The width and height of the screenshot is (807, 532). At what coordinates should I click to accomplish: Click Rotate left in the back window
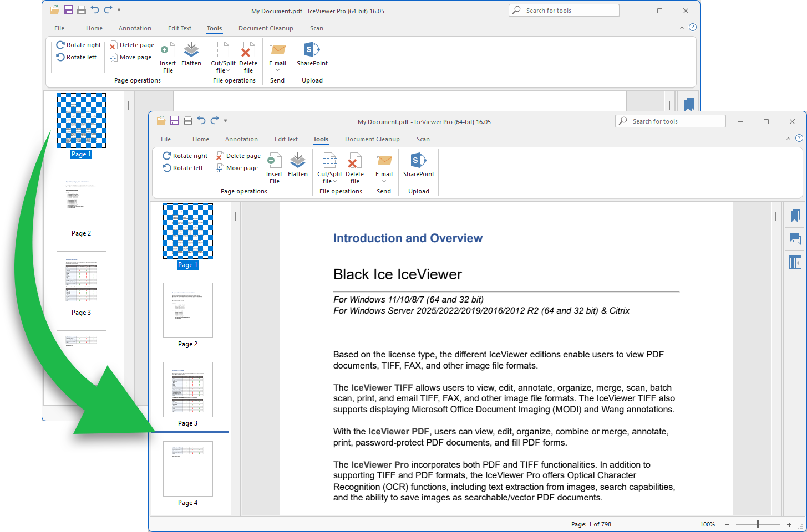click(77, 57)
